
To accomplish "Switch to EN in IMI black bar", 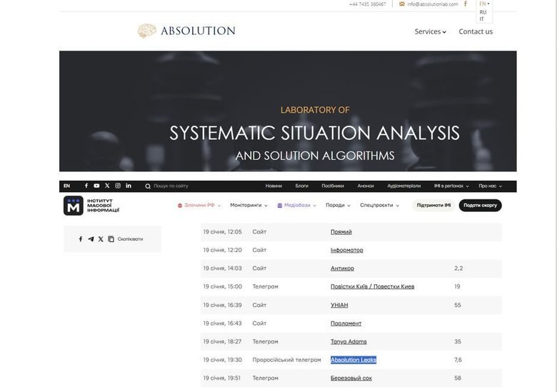I will pyautogui.click(x=67, y=186).
